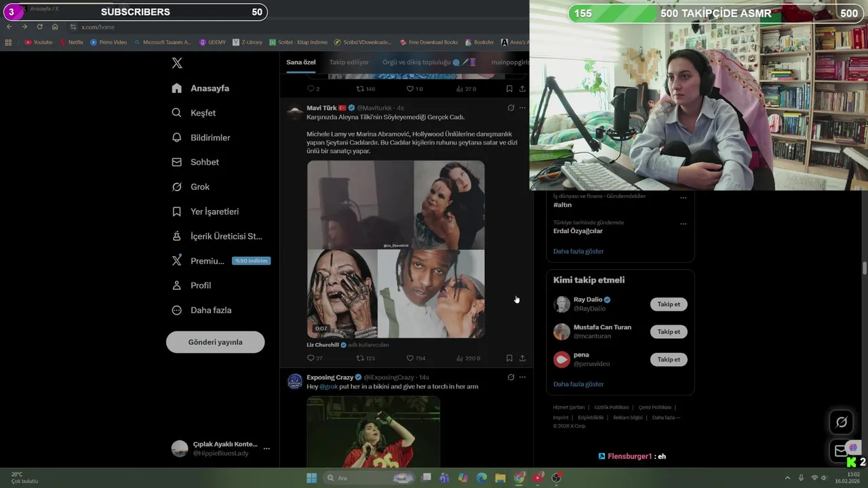Go back in browser
This screenshot has height=488, width=868.
click(9, 26)
